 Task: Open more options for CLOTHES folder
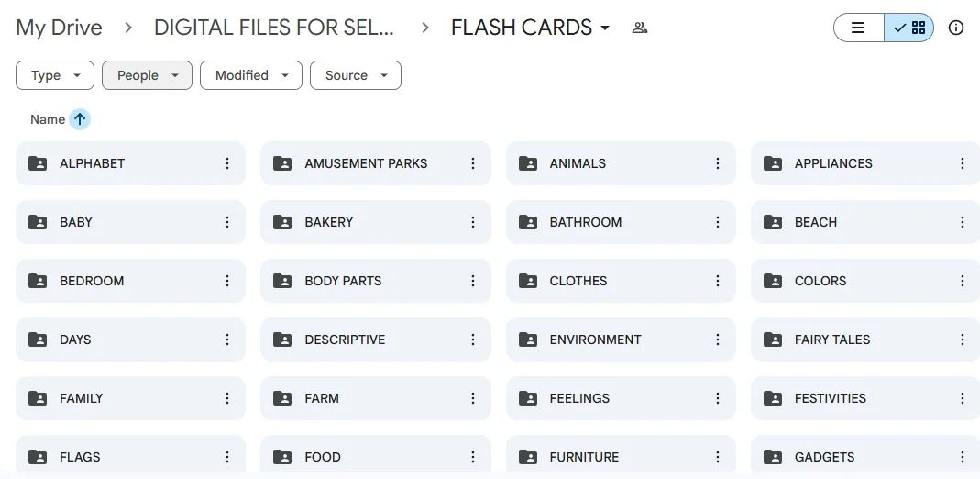click(718, 281)
